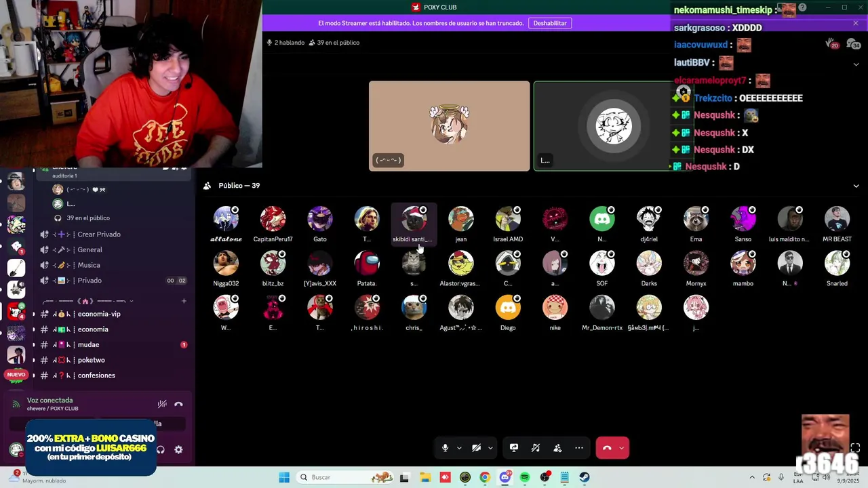This screenshot has height=488, width=868.
Task: Click the noise suppression icon in voice-connected panel
Action: (x=162, y=404)
